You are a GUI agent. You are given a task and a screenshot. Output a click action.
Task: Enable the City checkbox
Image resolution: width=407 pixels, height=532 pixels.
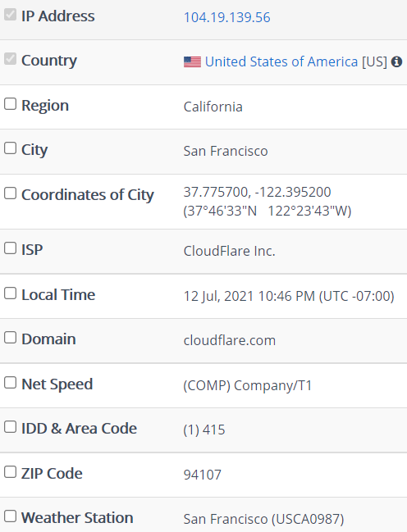[x=10, y=148]
